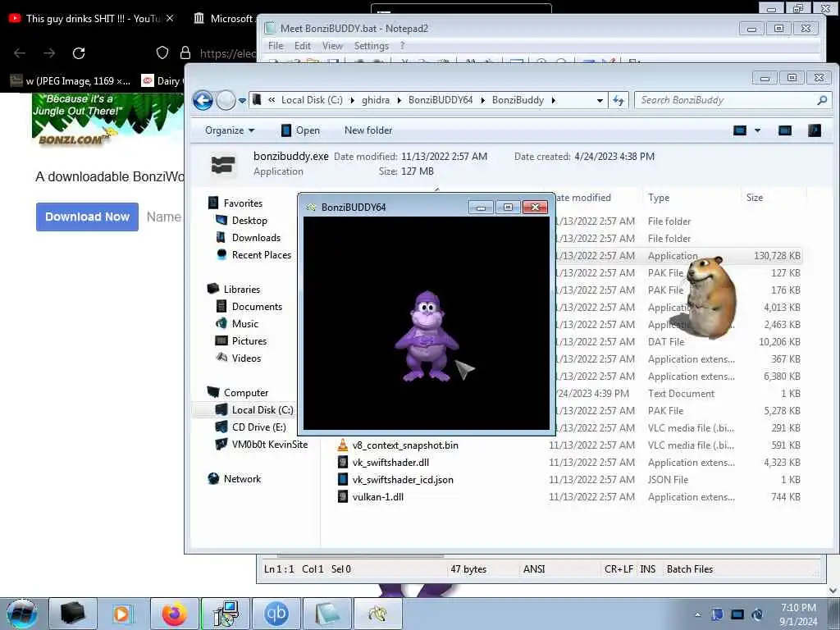Click the New folder button

tap(368, 130)
